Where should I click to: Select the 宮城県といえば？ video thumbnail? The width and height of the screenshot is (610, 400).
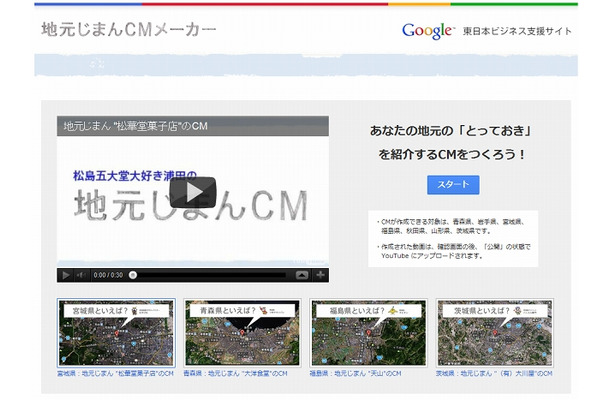tap(116, 333)
